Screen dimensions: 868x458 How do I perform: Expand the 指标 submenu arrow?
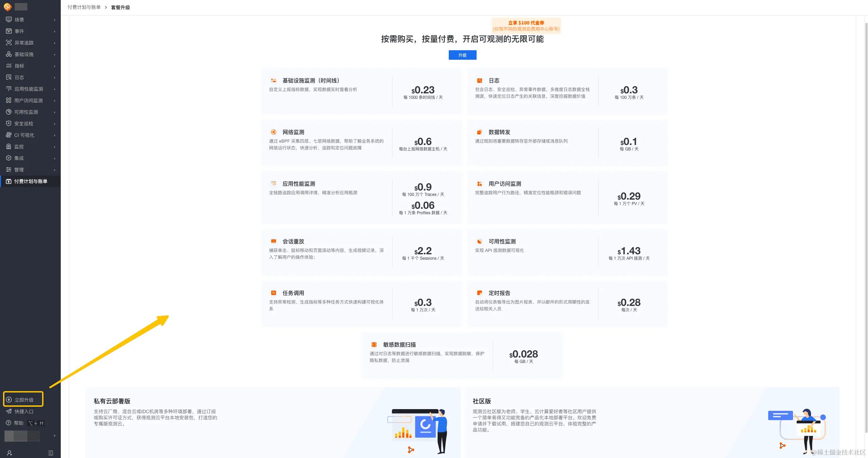(x=54, y=66)
